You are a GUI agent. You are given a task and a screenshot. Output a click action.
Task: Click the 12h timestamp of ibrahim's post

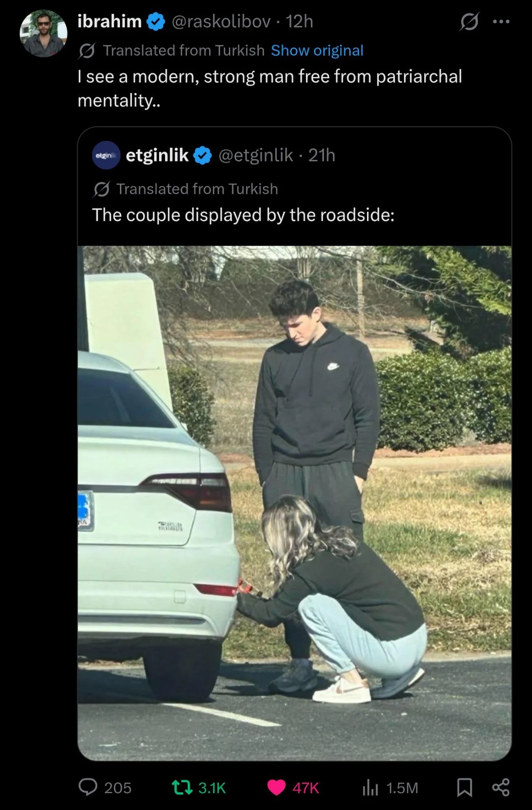point(300,21)
